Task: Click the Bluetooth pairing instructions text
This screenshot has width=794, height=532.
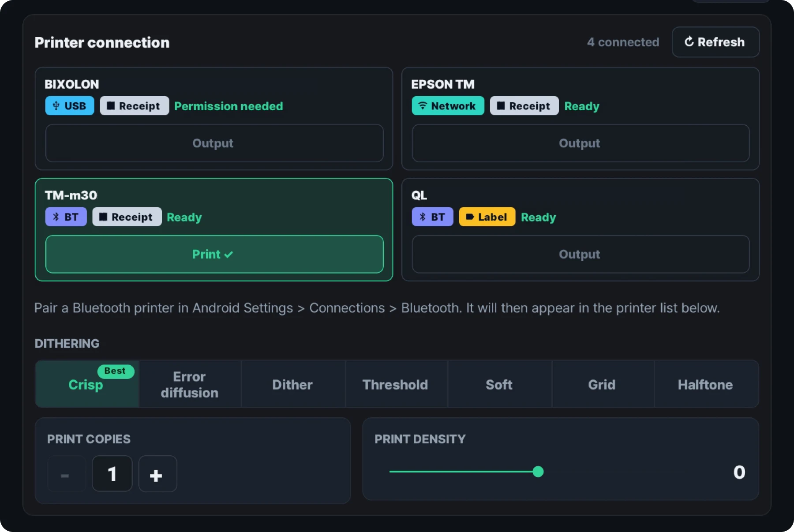Action: tap(377, 308)
